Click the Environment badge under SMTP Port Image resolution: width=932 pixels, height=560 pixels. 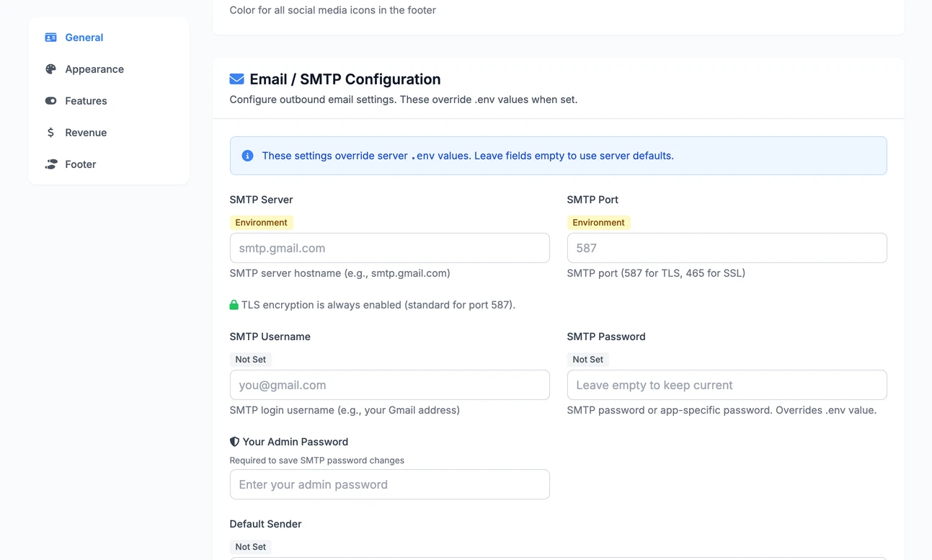click(x=598, y=223)
